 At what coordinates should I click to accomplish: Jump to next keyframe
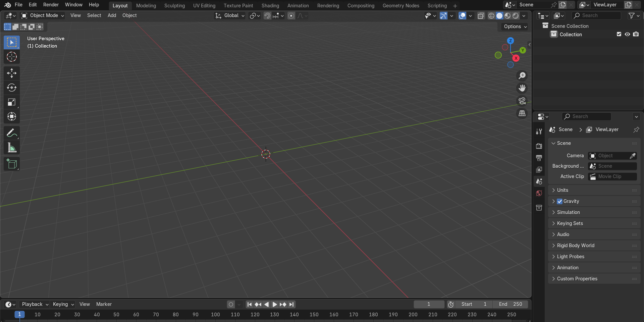(x=283, y=305)
